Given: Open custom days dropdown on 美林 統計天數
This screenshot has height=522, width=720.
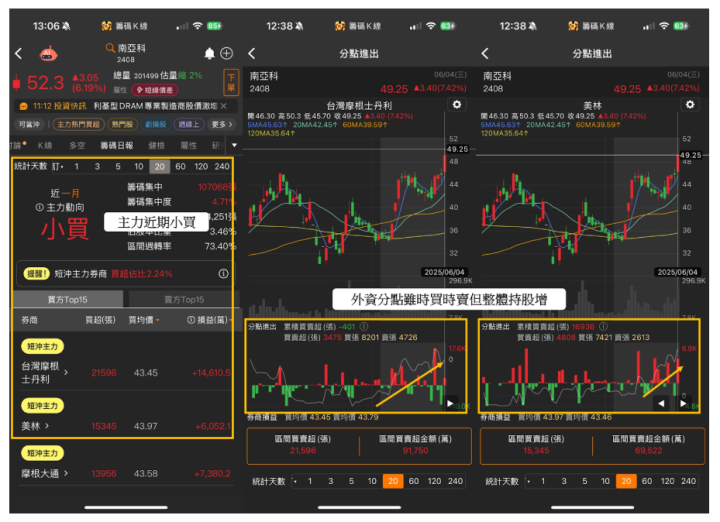Looking at the screenshot, I should coord(529,481).
